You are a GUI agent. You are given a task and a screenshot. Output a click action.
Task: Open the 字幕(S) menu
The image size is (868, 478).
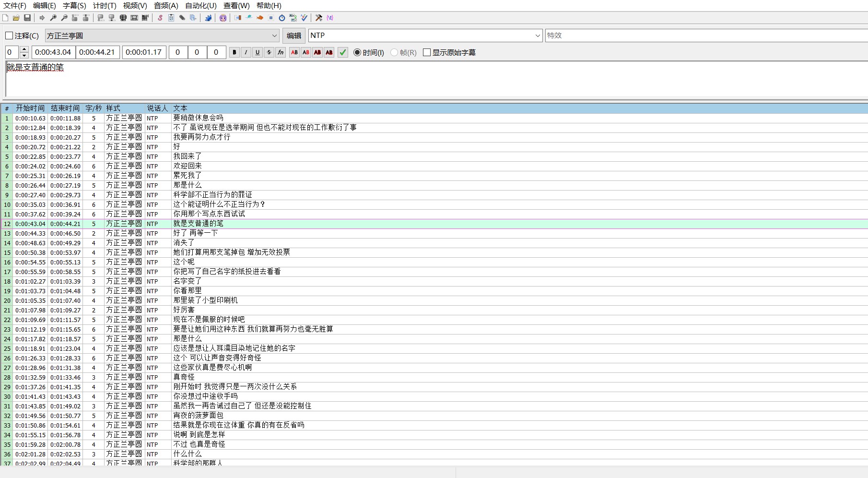pos(74,6)
